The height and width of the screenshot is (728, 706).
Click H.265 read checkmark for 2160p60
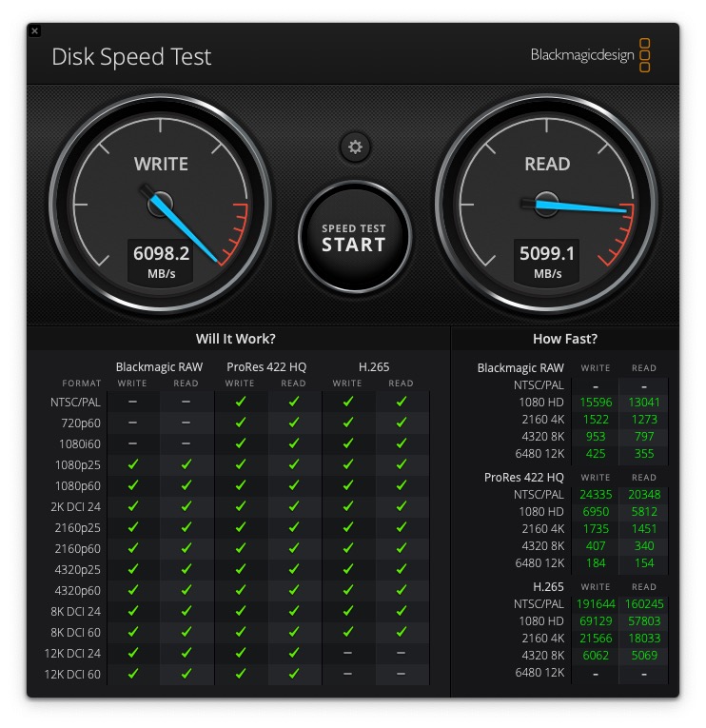click(x=402, y=548)
